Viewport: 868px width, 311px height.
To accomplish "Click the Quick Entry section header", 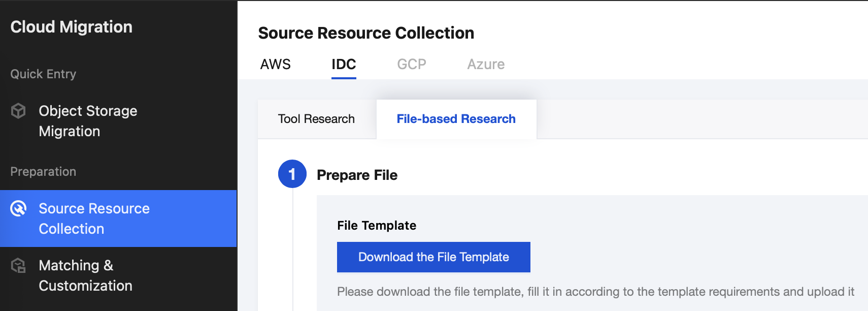I will pos(43,74).
